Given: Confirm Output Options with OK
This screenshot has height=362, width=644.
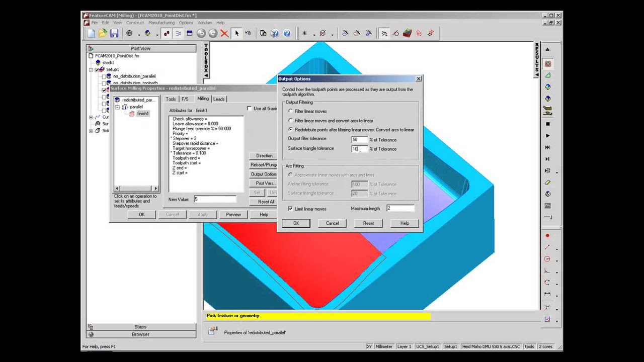Looking at the screenshot, I should point(296,223).
